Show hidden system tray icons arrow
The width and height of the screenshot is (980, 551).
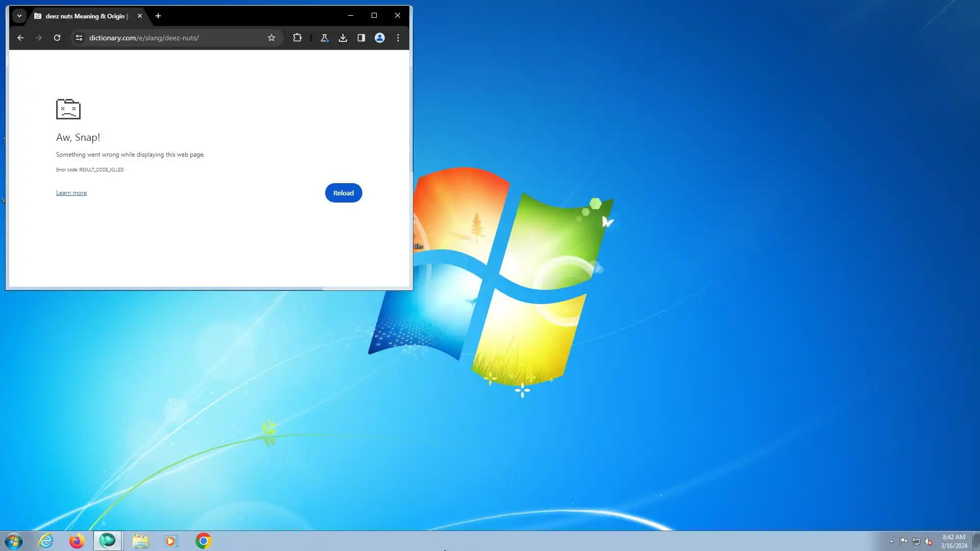point(891,541)
